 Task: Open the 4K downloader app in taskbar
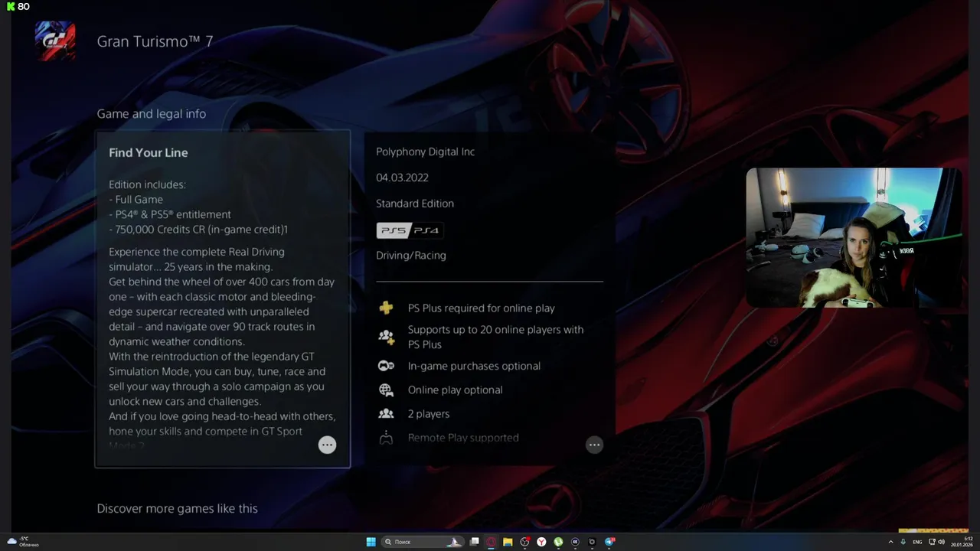(x=575, y=542)
